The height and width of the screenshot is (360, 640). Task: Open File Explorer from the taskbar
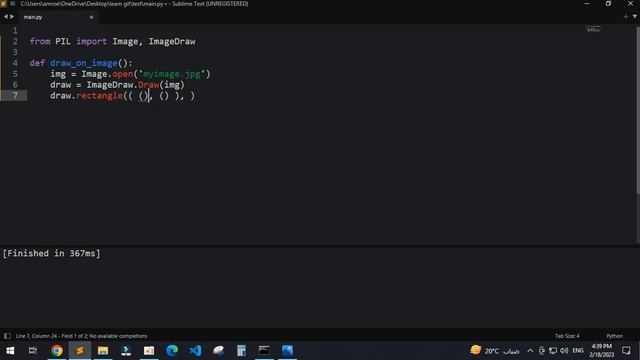(103, 350)
